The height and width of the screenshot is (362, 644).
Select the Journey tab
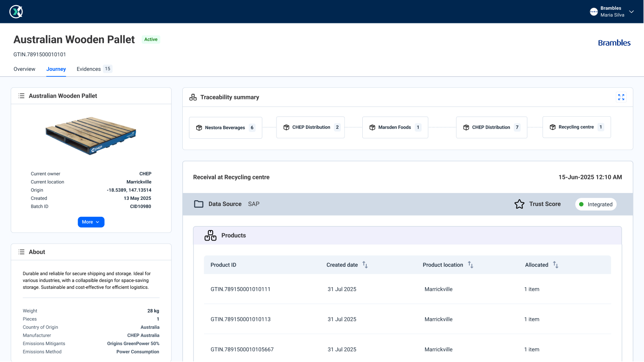[56, 69]
